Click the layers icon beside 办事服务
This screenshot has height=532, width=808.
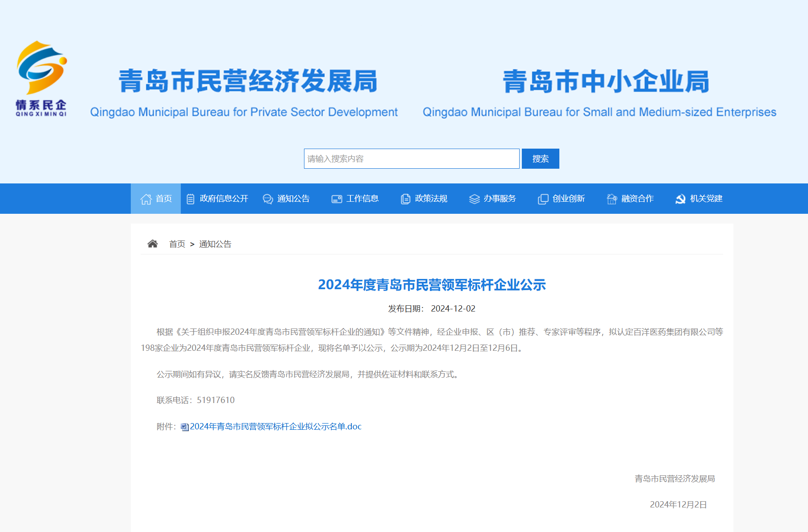[474, 199]
